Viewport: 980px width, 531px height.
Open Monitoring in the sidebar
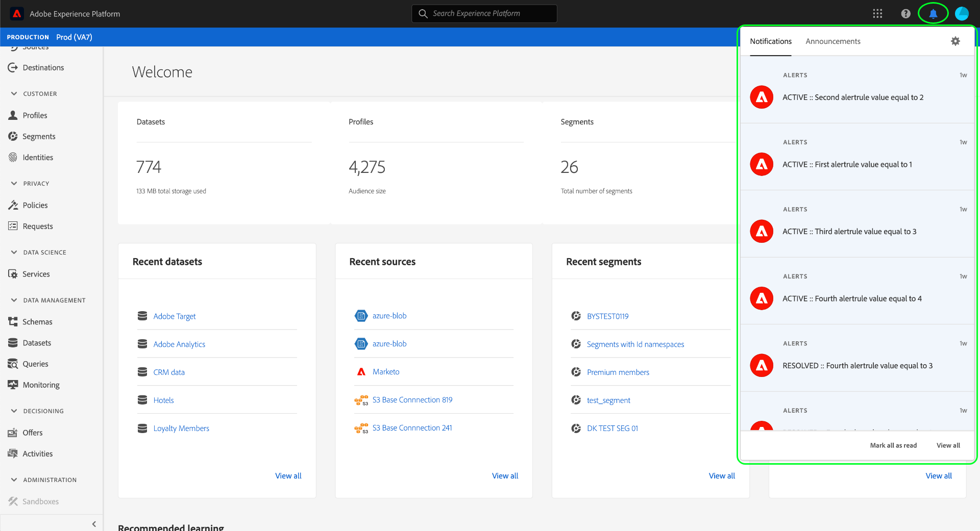[x=34, y=385]
